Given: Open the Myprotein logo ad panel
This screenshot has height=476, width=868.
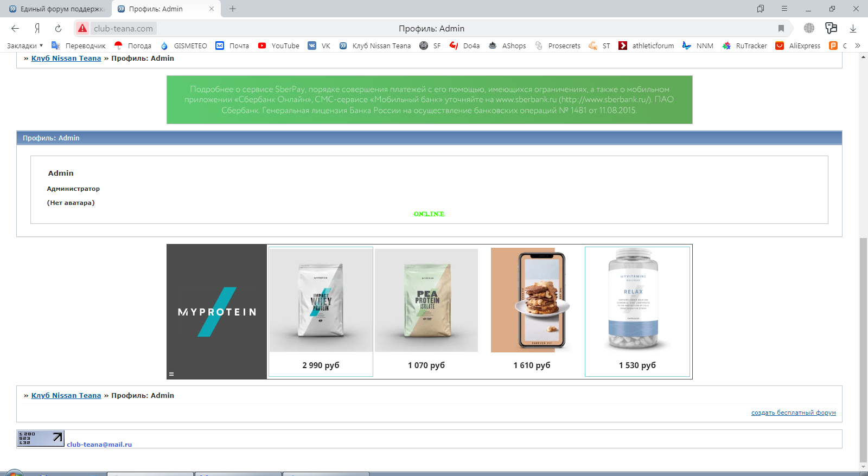Looking at the screenshot, I should click(x=216, y=312).
